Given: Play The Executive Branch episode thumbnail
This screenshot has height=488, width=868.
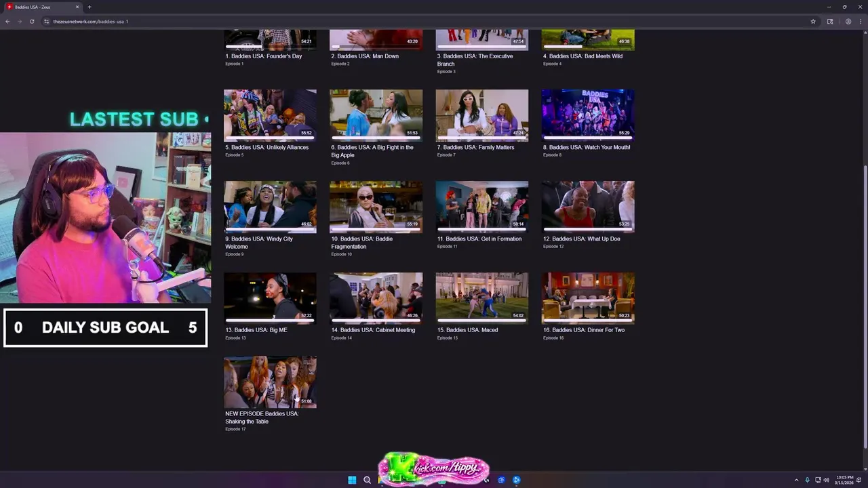Looking at the screenshot, I should (481, 39).
